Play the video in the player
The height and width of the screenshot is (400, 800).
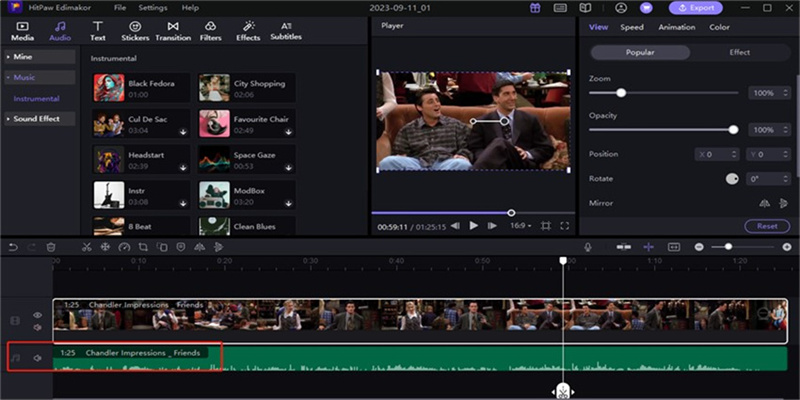click(473, 226)
